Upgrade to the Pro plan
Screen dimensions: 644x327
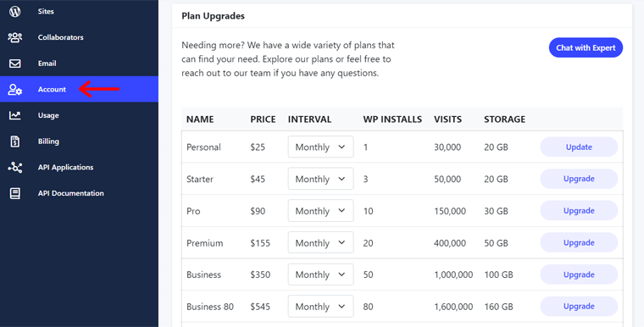click(x=579, y=211)
